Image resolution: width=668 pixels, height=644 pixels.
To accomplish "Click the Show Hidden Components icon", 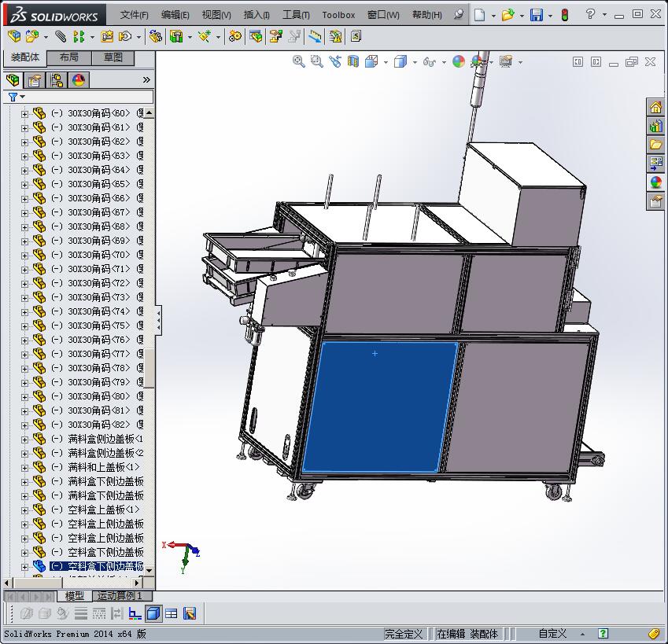I will tap(156, 37).
